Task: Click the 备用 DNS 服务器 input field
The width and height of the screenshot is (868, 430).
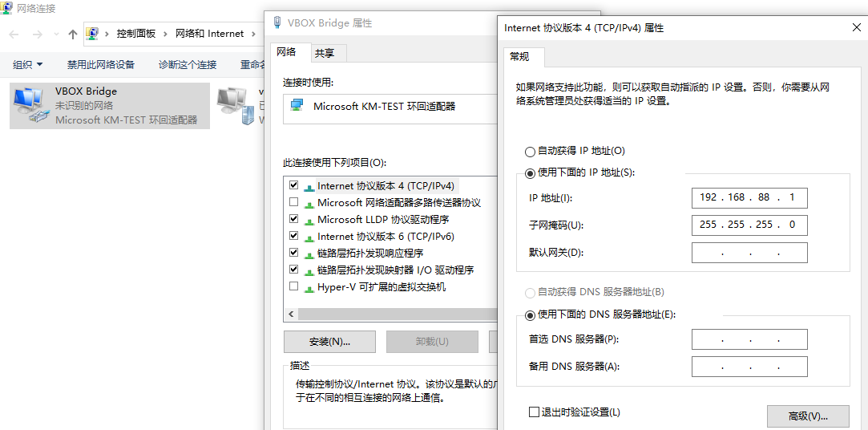Action: [x=749, y=367]
